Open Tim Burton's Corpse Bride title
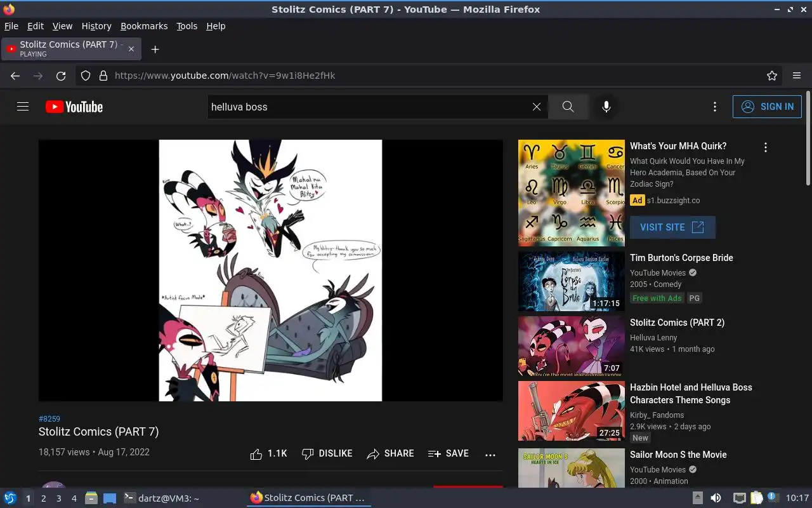The width and height of the screenshot is (812, 508). tap(681, 258)
